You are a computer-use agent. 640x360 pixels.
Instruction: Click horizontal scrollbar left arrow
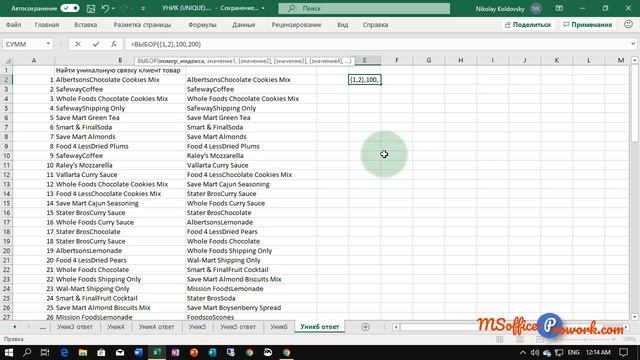396,327
